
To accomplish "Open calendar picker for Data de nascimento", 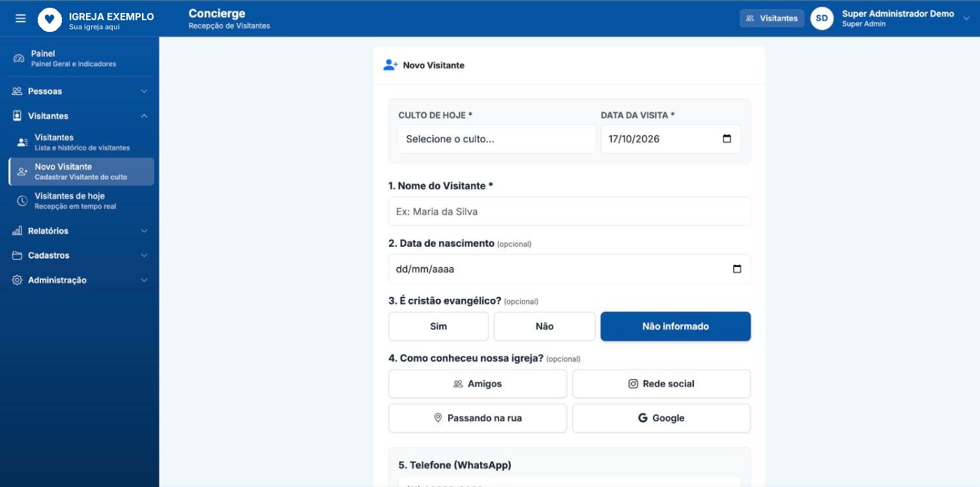I will click(x=737, y=269).
